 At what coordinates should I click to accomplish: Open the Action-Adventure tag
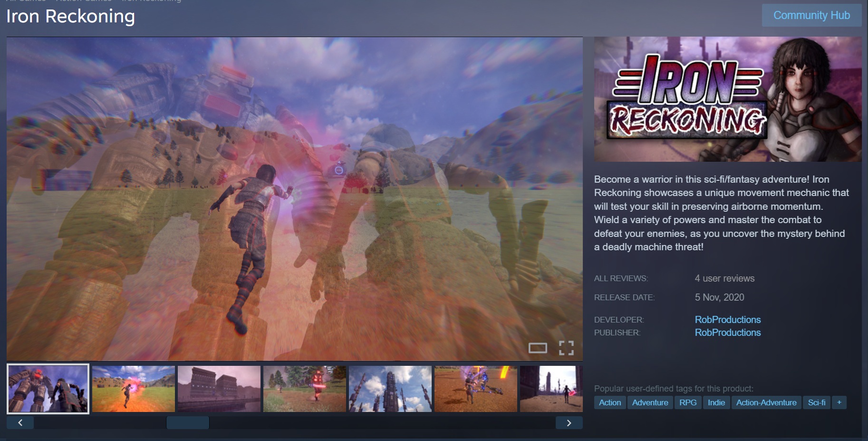point(766,402)
